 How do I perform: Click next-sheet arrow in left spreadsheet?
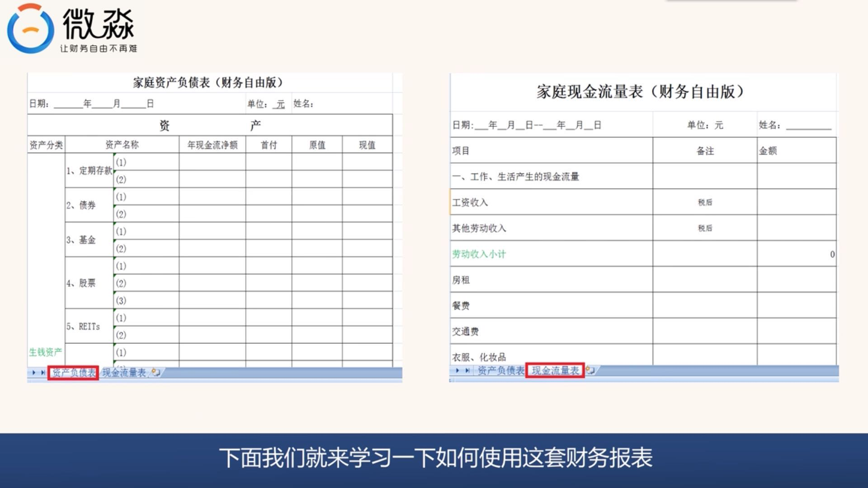point(33,372)
